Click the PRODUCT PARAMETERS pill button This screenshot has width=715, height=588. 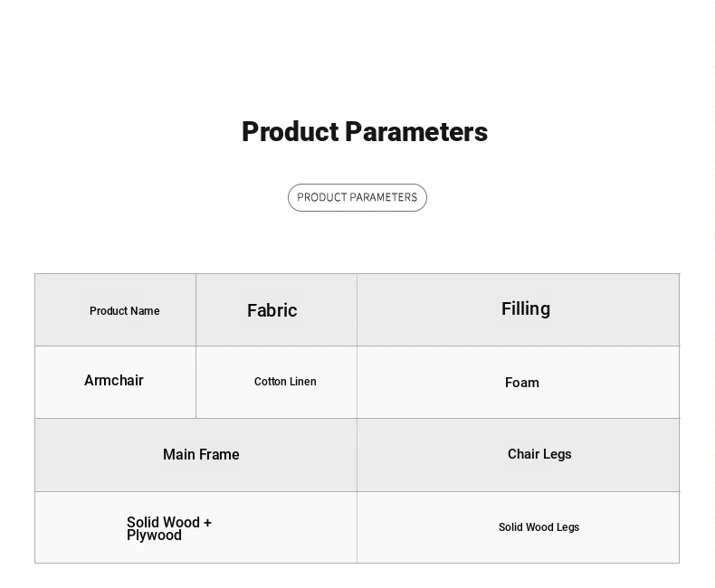click(357, 197)
